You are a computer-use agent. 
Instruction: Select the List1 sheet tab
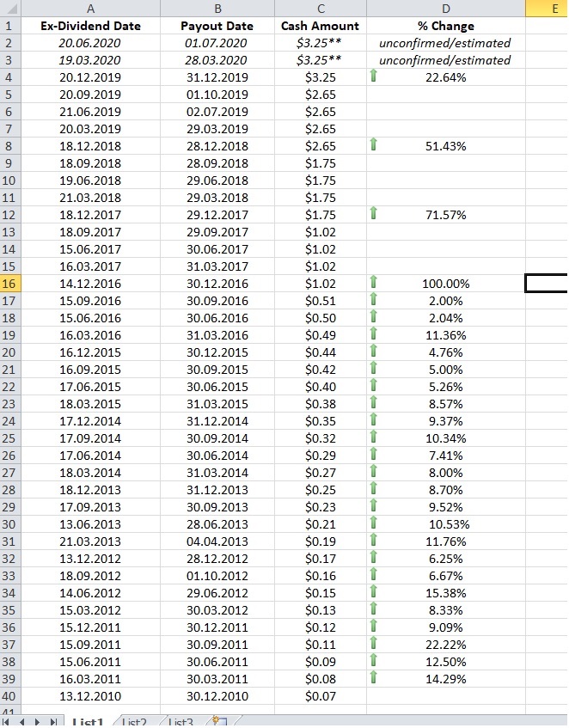[88, 722]
